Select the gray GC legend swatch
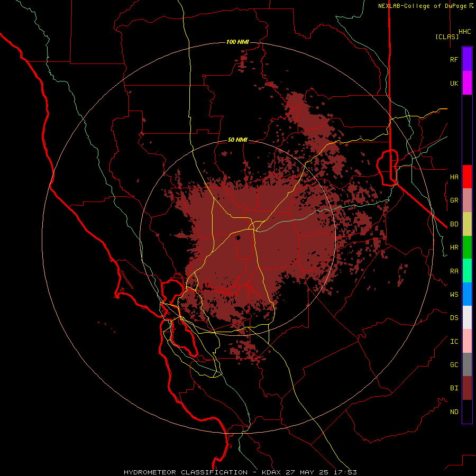This screenshot has width=476, height=476. 467,364
